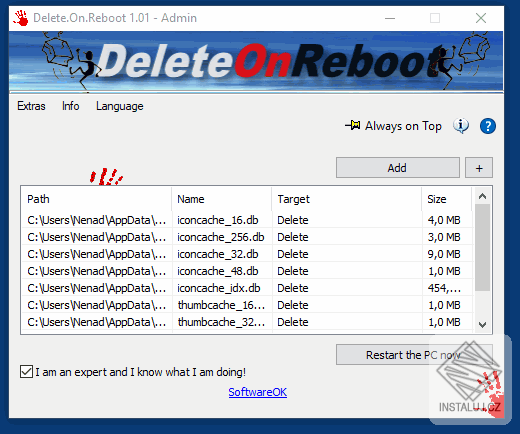Open the Language menu
Screen dimensions: 520x434
click(120, 106)
